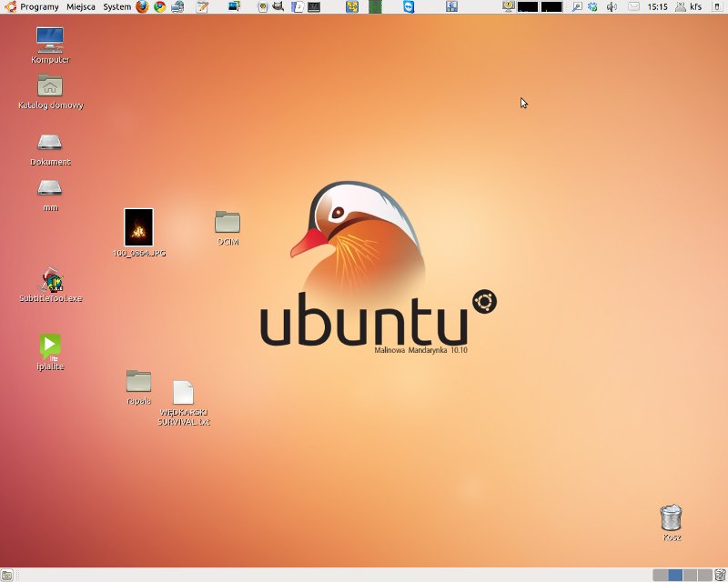Open the image viewer launcher in the top panel

[x=235, y=6]
